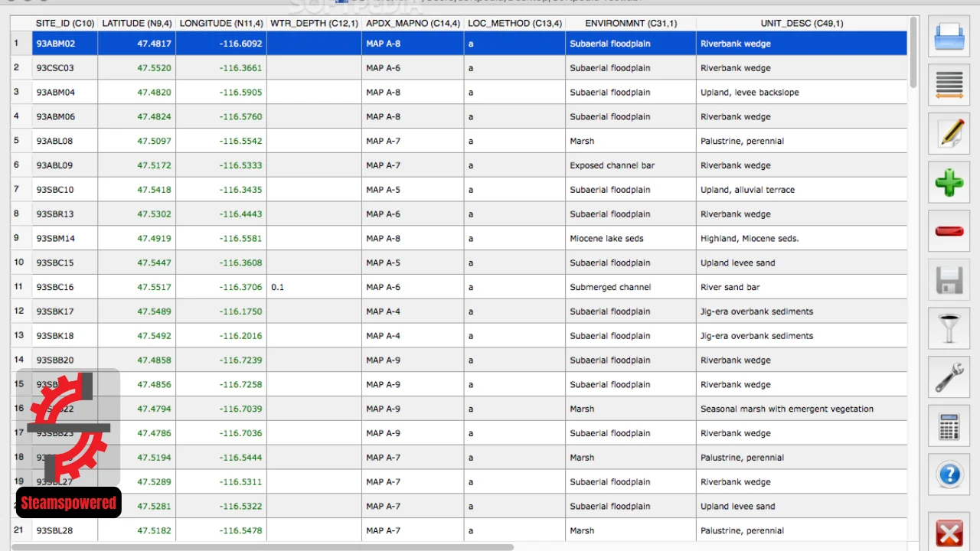Click the green plus add record icon
The width and height of the screenshot is (980, 551).
[x=949, y=182]
